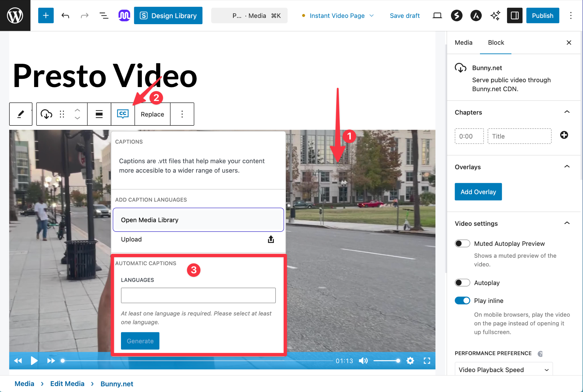This screenshot has width=583, height=392.
Task: Click the WordPress logo icon
Action: 15,16
